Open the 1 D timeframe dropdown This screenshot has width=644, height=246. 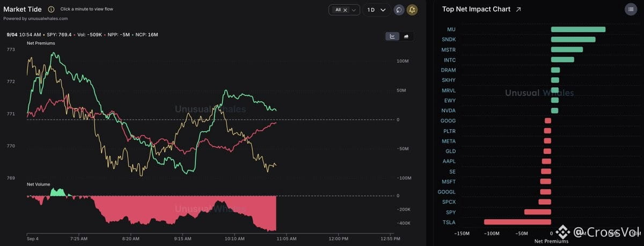pyautogui.click(x=377, y=10)
